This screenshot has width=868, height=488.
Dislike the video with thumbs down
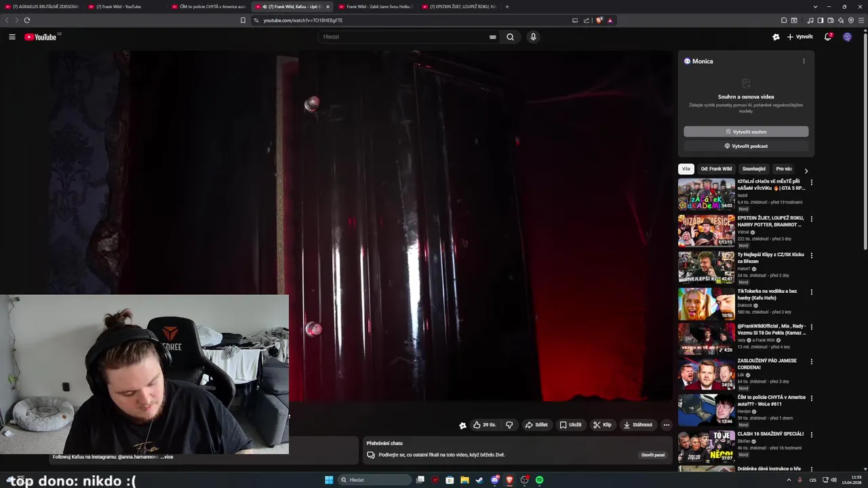pos(509,425)
